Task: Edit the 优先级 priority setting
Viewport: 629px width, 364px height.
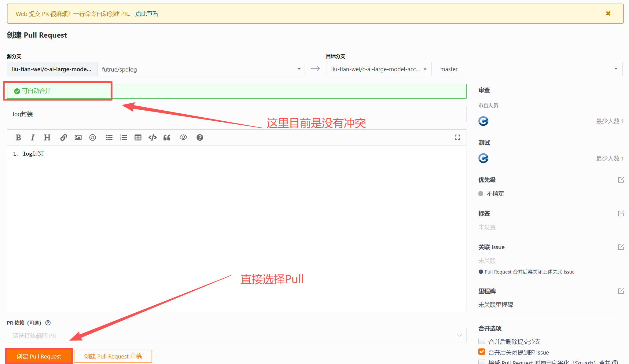Action: [621, 180]
